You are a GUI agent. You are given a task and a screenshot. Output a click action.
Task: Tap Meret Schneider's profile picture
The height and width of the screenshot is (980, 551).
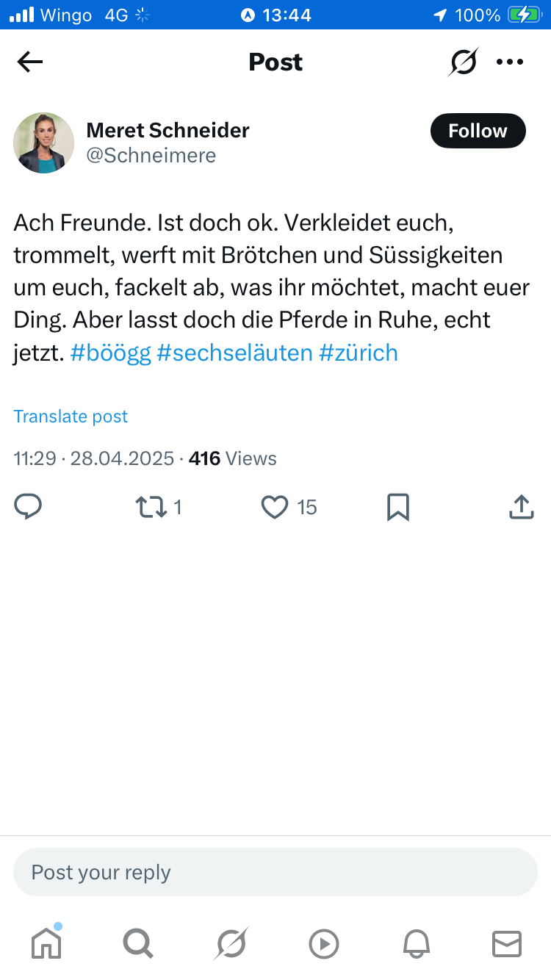pos(44,143)
